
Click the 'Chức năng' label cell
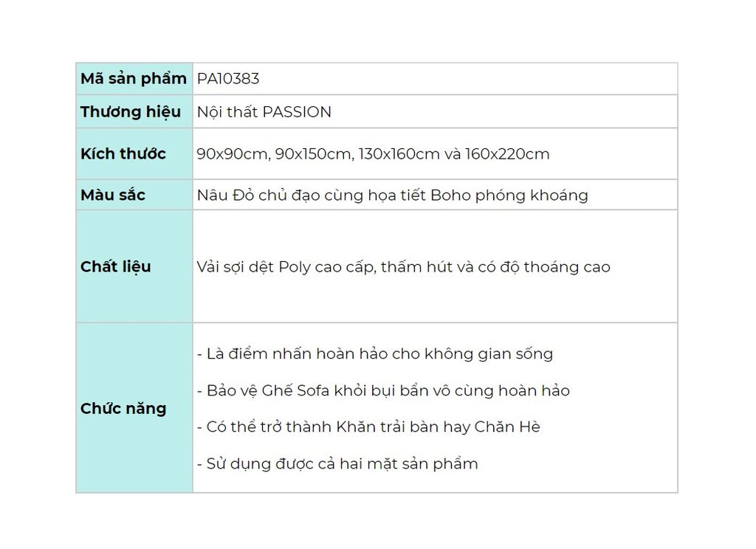tap(134, 408)
